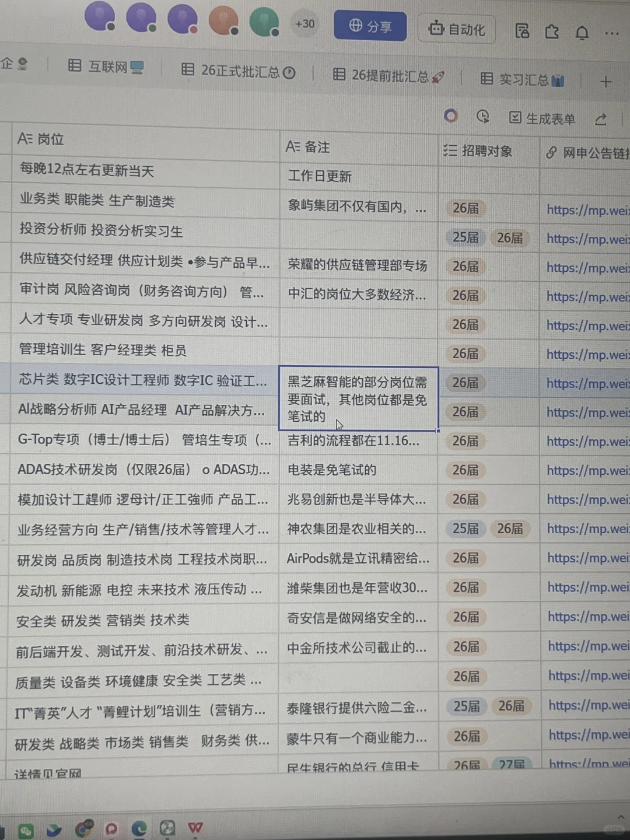Click the 25届 tag in 投资分析师 row
630x840 pixels.
click(466, 237)
